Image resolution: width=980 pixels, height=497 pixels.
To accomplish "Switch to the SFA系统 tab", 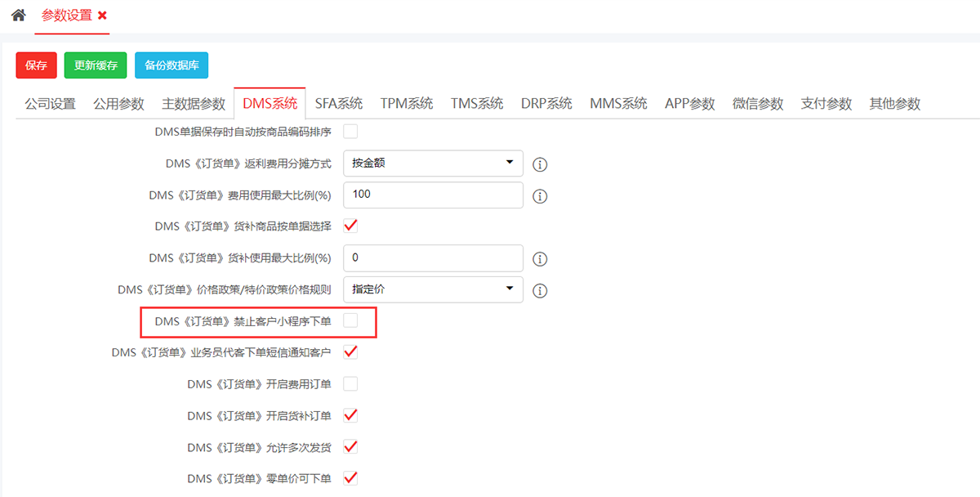I will tap(338, 104).
